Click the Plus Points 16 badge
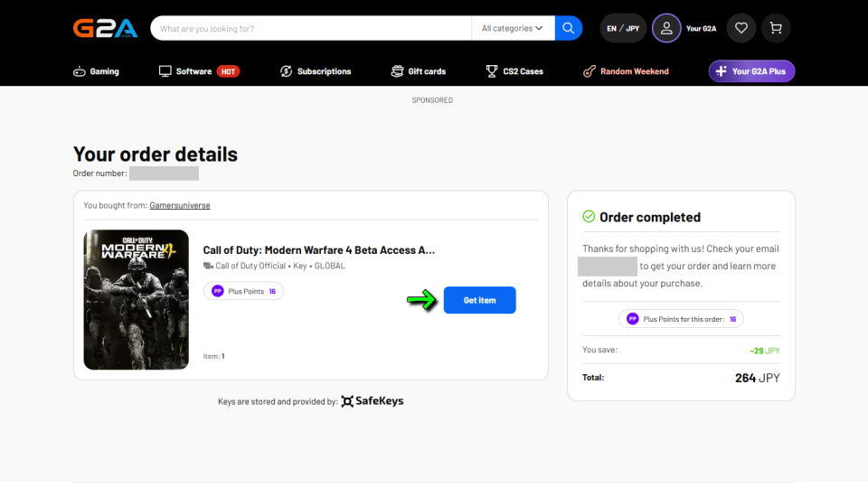This screenshot has height=488, width=868. (243, 291)
